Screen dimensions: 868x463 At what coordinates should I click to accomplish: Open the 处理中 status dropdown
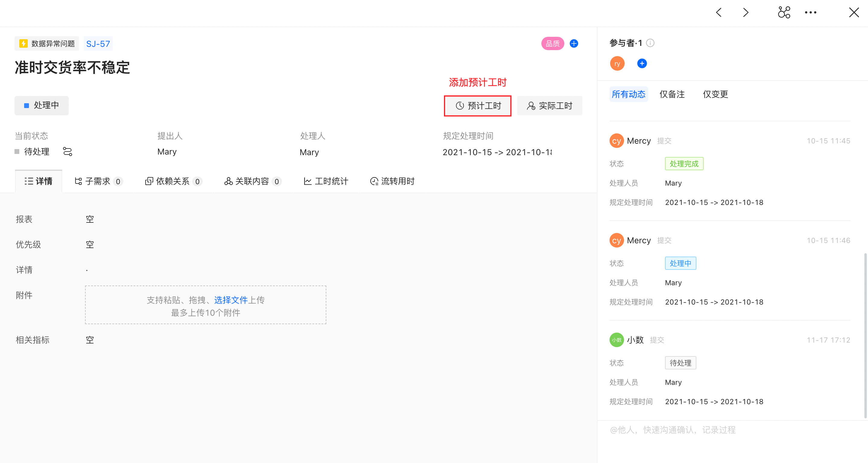click(41, 106)
